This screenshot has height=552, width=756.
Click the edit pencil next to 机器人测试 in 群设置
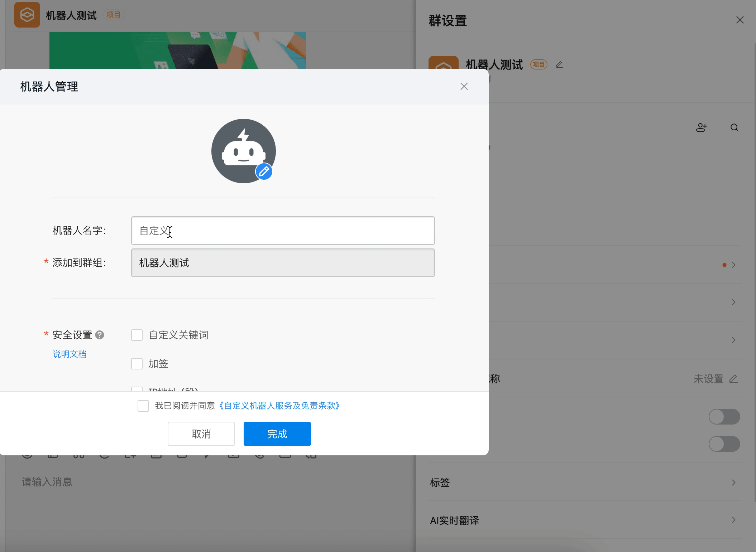click(x=559, y=64)
